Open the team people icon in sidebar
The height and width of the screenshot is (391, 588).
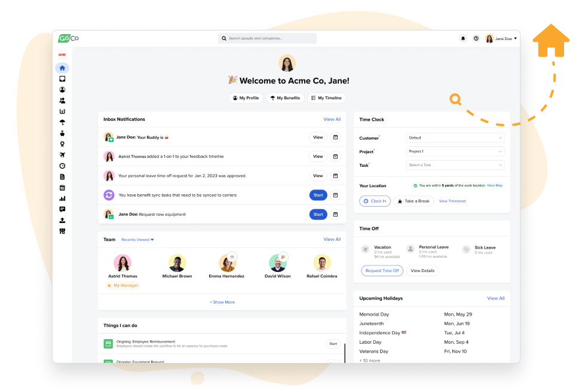(62, 100)
